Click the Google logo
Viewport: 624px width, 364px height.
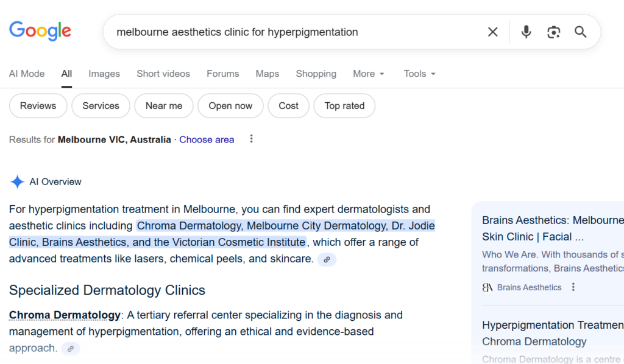(x=40, y=31)
